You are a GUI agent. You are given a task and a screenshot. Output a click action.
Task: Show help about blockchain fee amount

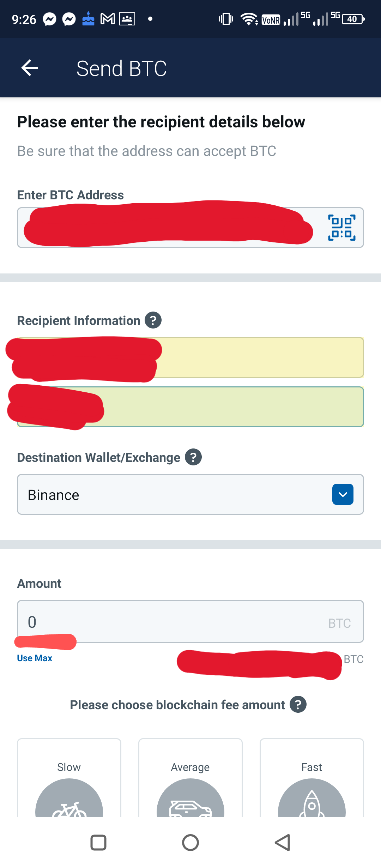pos(298,704)
